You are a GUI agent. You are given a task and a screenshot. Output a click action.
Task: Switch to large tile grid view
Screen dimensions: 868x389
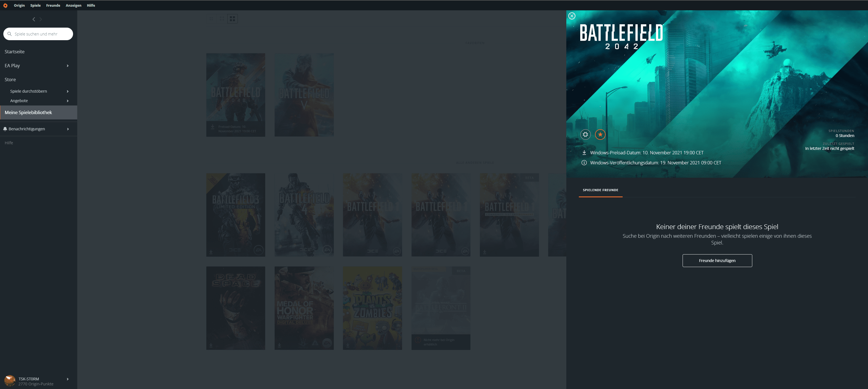tap(233, 19)
